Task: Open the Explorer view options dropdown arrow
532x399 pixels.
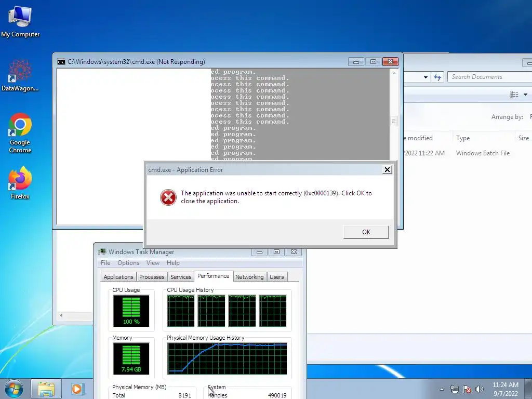Action: 525,95
